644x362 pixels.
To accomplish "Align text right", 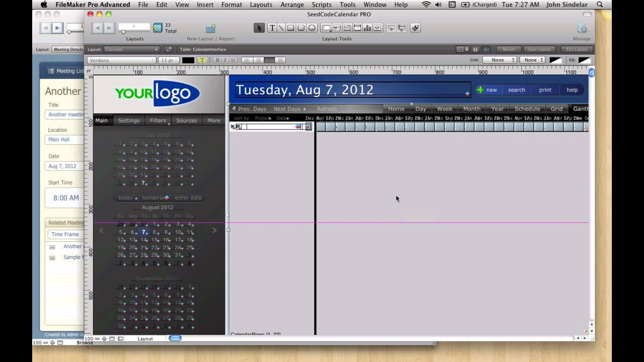I will tap(269, 60).
